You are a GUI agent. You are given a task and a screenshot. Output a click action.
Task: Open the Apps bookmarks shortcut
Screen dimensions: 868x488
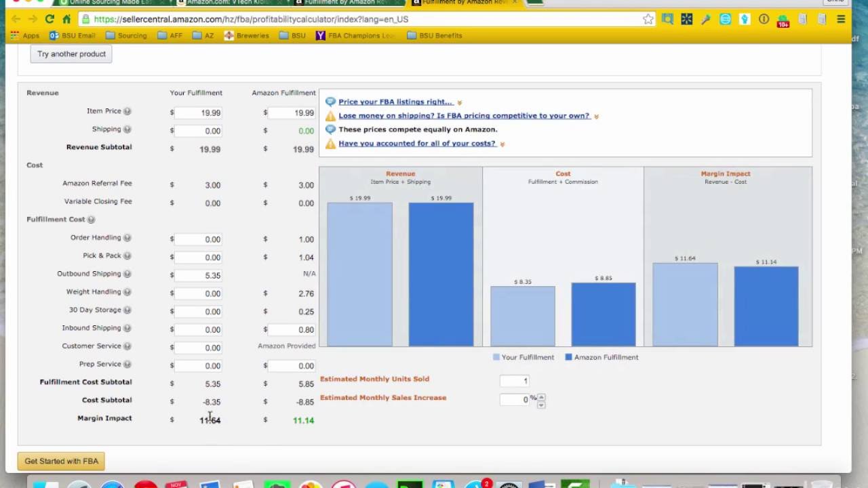(25, 35)
